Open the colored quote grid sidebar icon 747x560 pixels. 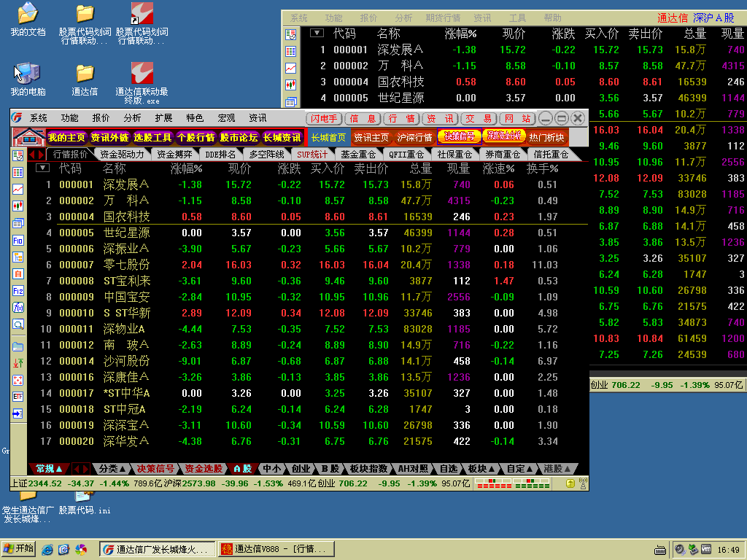pos(18,172)
